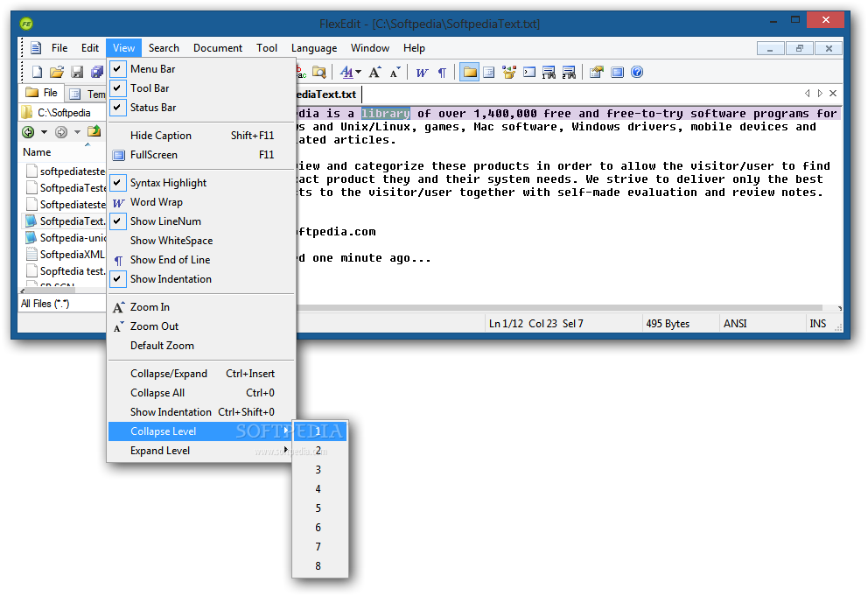868x596 pixels.
Task: Select collapse level 8 in submenu
Action: (x=320, y=566)
